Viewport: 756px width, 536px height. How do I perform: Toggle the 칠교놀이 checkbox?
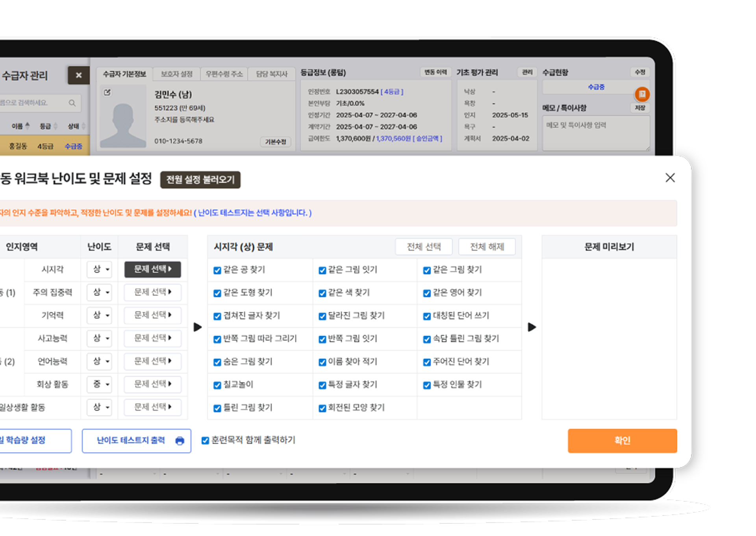(217, 385)
